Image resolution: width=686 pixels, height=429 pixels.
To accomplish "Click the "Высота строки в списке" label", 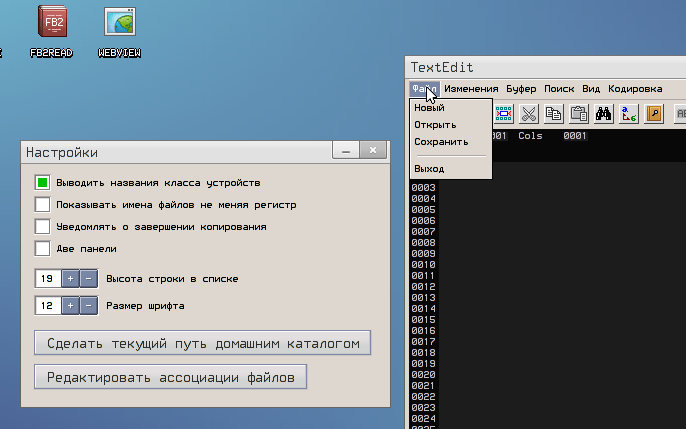I will point(172,279).
